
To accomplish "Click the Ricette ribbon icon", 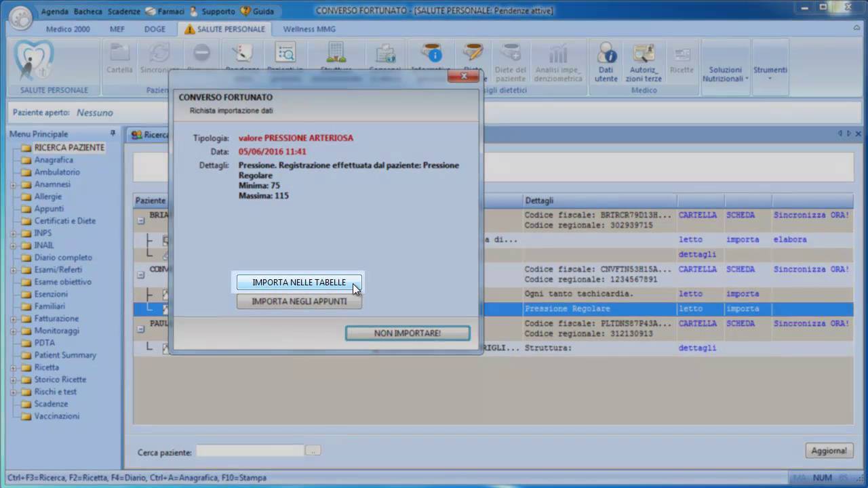I will [682, 58].
